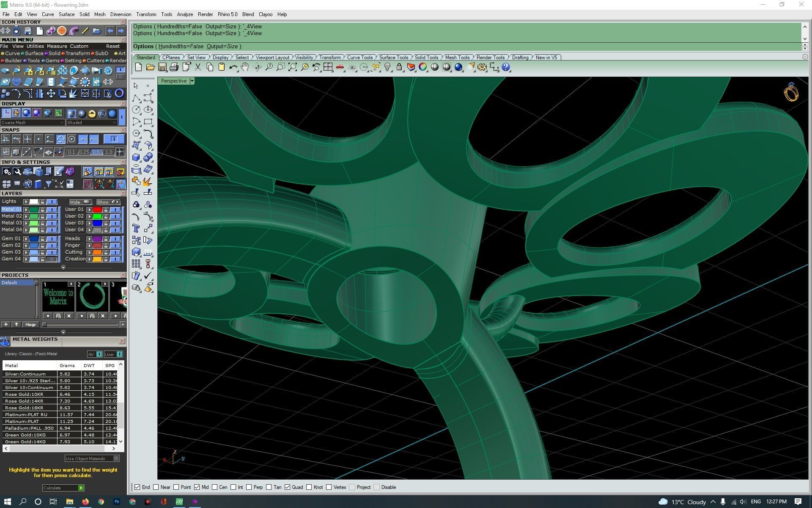The width and height of the screenshot is (812, 508).
Task: Open the Perspective viewport dropdown arrow
Action: [x=192, y=81]
